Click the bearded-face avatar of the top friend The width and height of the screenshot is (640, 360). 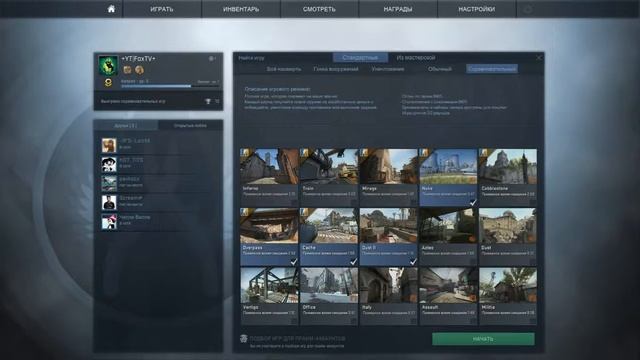[x=109, y=145]
